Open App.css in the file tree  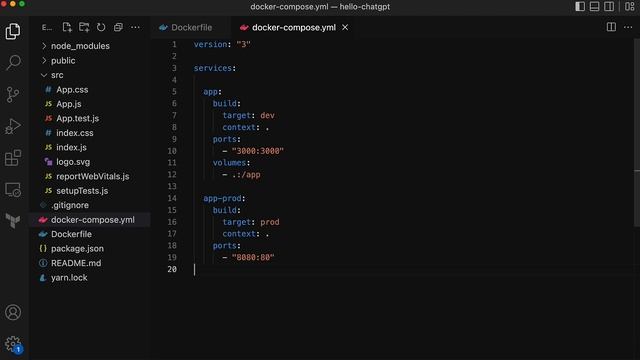[72, 89]
